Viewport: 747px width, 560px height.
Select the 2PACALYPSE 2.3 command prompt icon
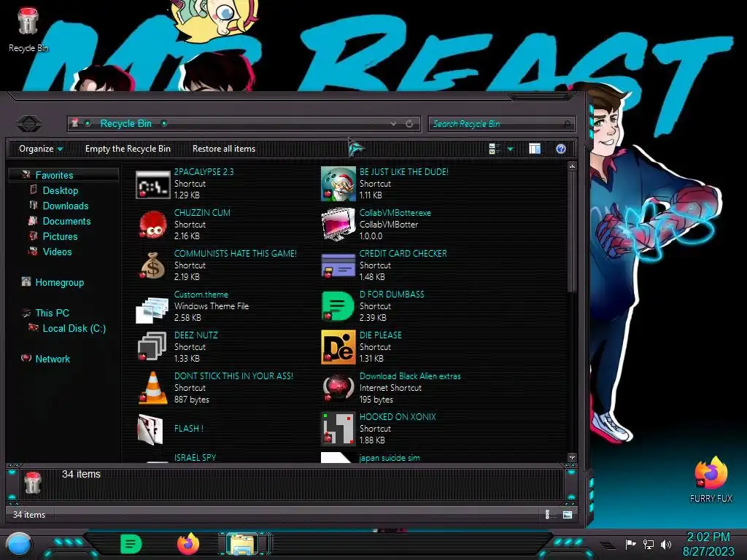[x=153, y=184]
